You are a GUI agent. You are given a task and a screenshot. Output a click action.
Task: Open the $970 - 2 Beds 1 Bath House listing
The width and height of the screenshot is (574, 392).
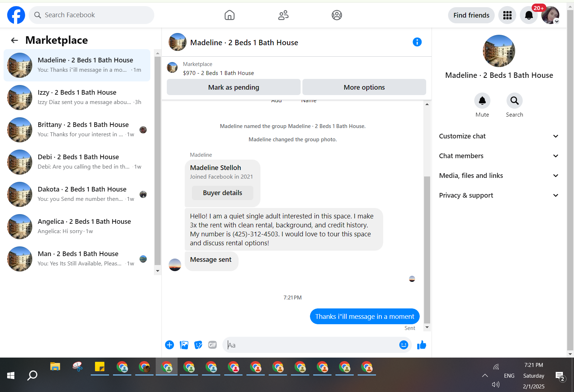click(218, 73)
